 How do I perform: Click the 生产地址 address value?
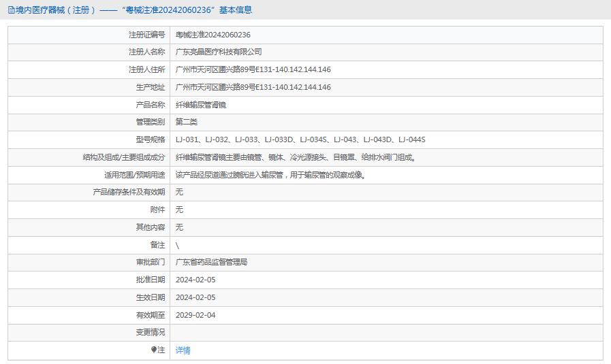click(253, 87)
